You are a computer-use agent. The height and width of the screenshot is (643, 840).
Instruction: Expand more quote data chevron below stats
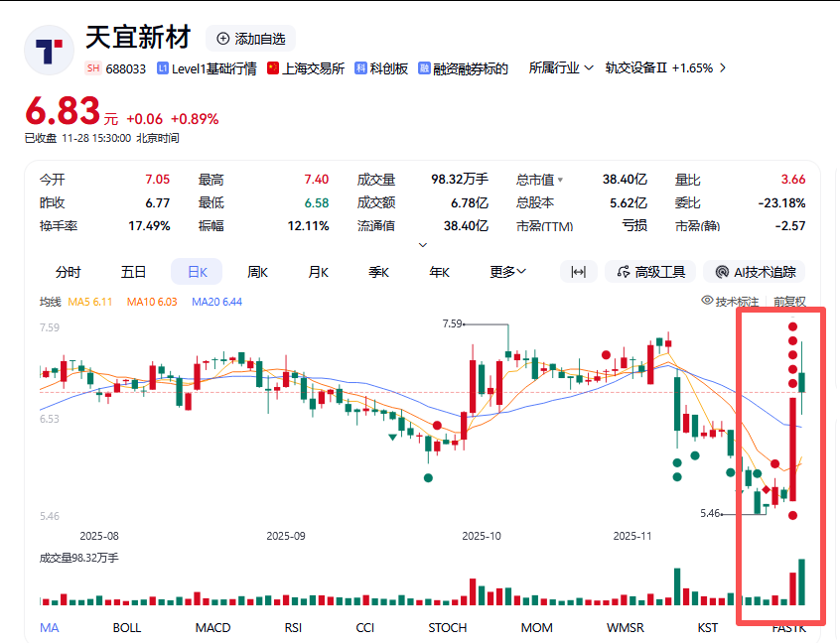click(x=423, y=245)
